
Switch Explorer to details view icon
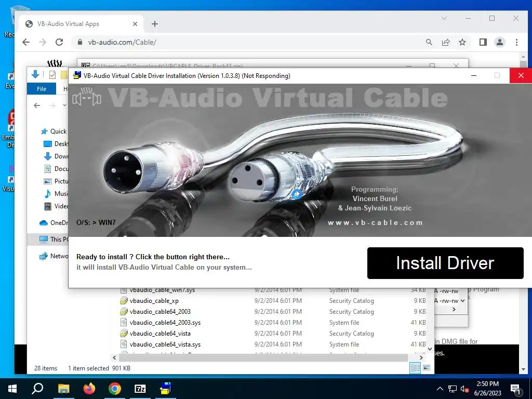pyautogui.click(x=416, y=368)
